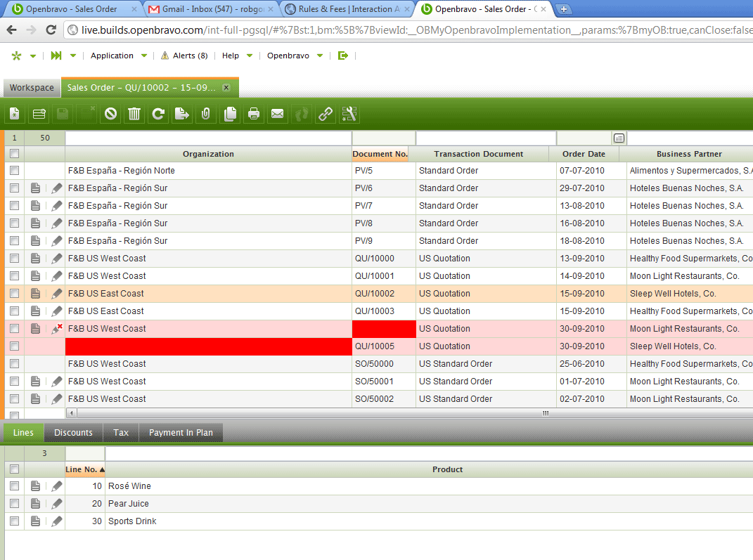Click the new document toolbar icon
Image resolution: width=753 pixels, height=560 pixels.
(15, 114)
